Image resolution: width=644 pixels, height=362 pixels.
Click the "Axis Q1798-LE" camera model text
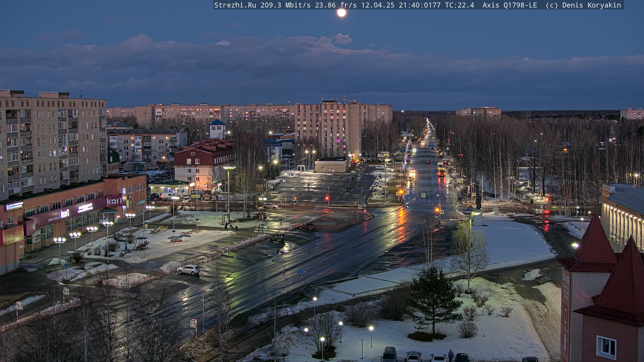click(x=510, y=5)
